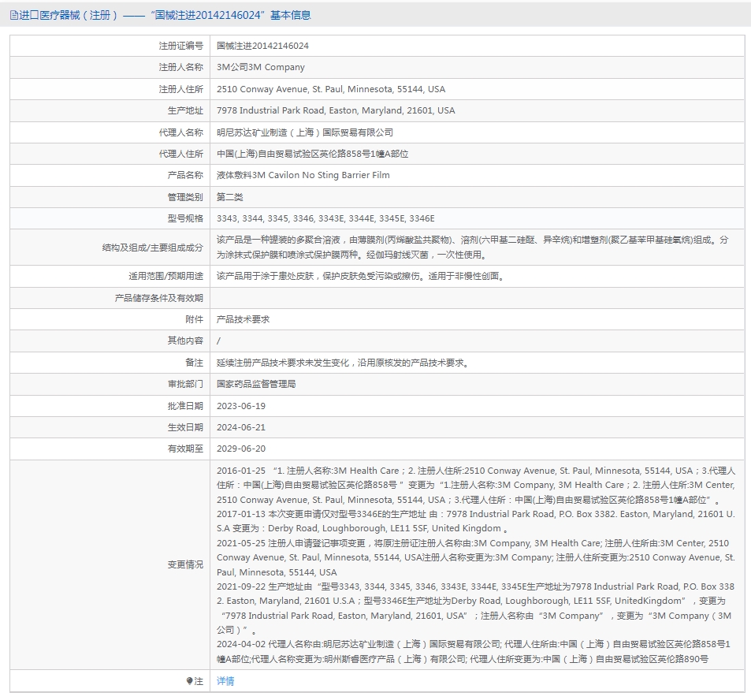Select registrant name 3M公司3M Company
The height and width of the screenshot is (700, 751).
261,67
